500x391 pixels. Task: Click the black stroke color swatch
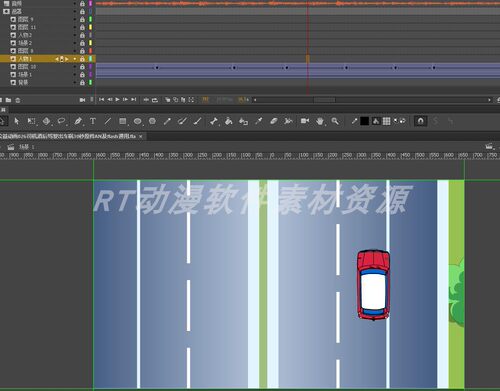tap(365, 121)
